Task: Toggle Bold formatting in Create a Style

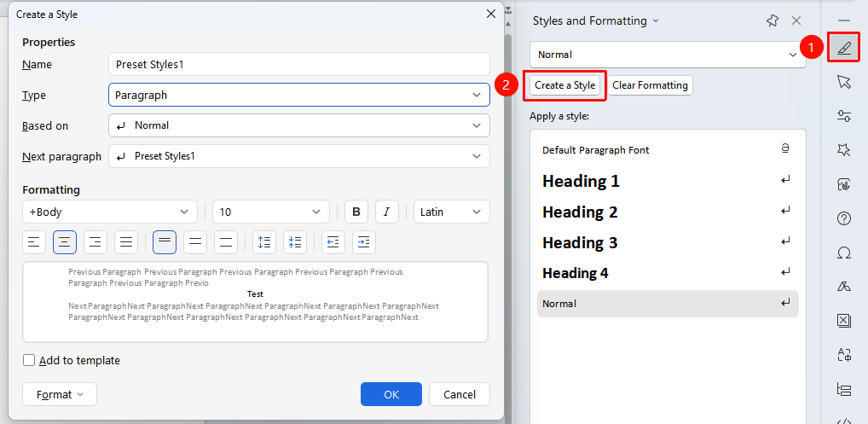Action: click(356, 212)
